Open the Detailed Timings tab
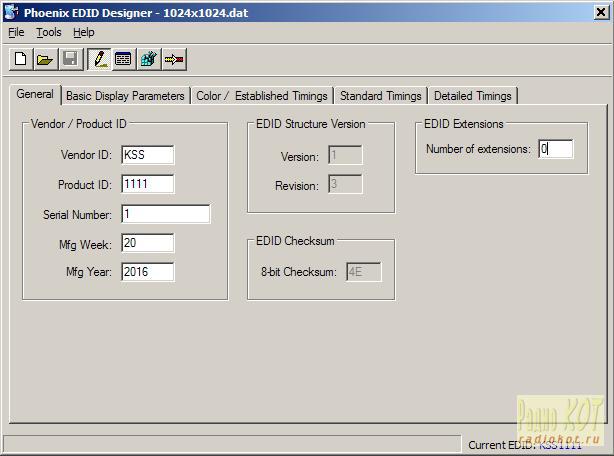The image size is (614, 456). click(x=473, y=96)
